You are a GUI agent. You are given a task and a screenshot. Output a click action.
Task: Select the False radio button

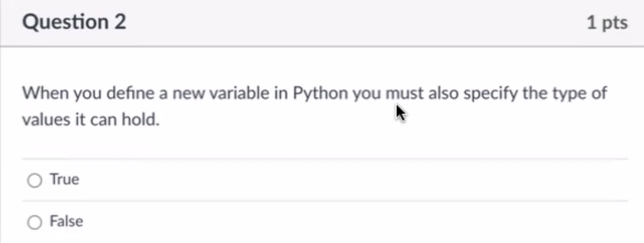pos(35,222)
